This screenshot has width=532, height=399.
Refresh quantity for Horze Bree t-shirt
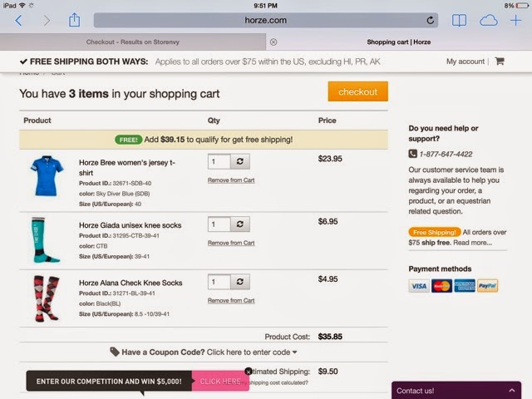(240, 161)
